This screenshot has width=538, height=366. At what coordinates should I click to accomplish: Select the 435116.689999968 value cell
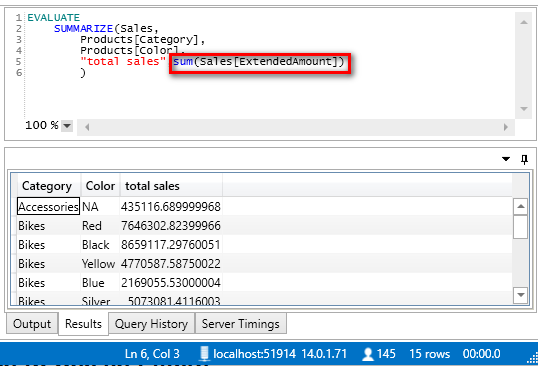point(171,206)
